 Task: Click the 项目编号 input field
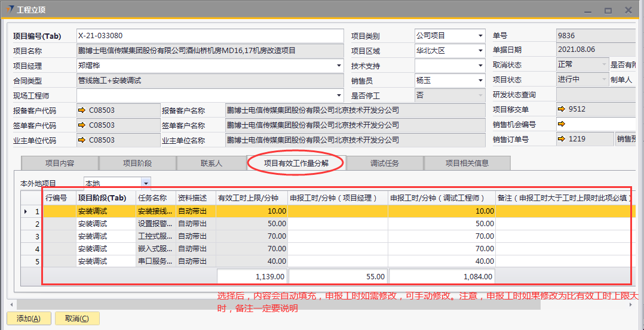tap(210, 36)
